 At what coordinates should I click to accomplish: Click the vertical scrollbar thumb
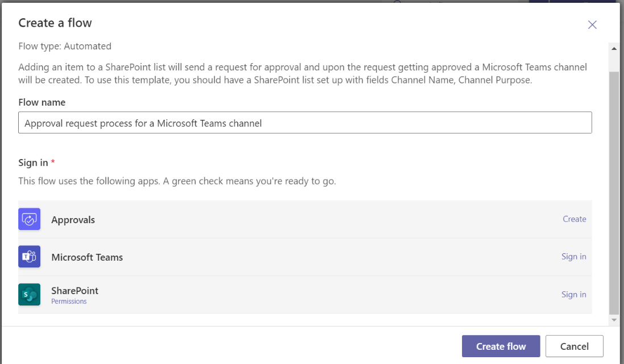click(614, 193)
